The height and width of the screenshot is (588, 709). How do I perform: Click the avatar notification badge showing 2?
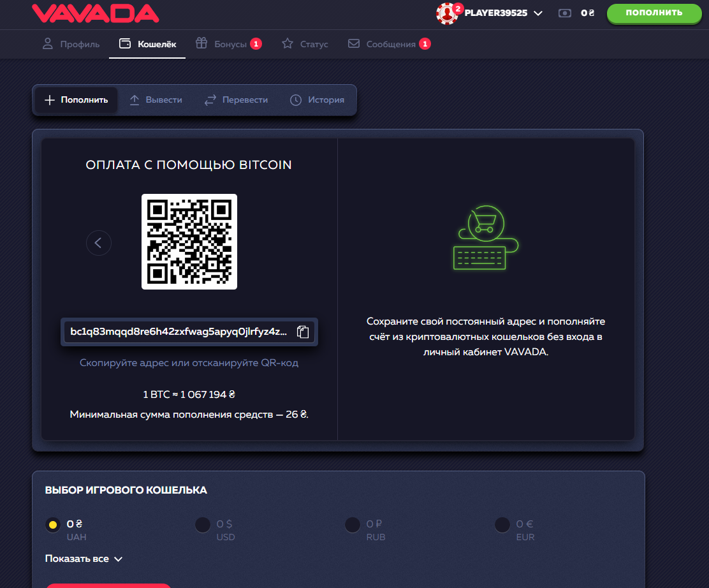(458, 8)
